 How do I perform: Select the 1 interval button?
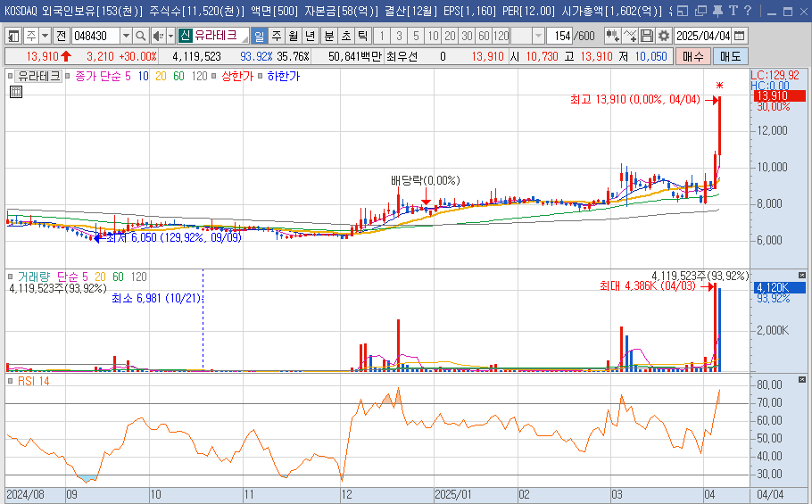[x=382, y=36]
